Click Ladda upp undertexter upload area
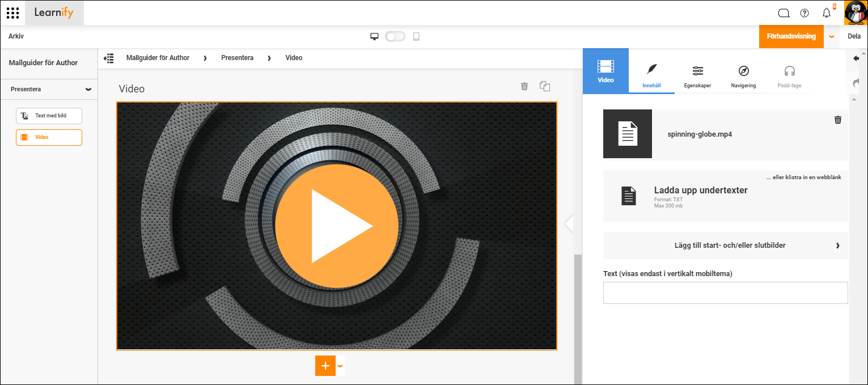 (726, 196)
